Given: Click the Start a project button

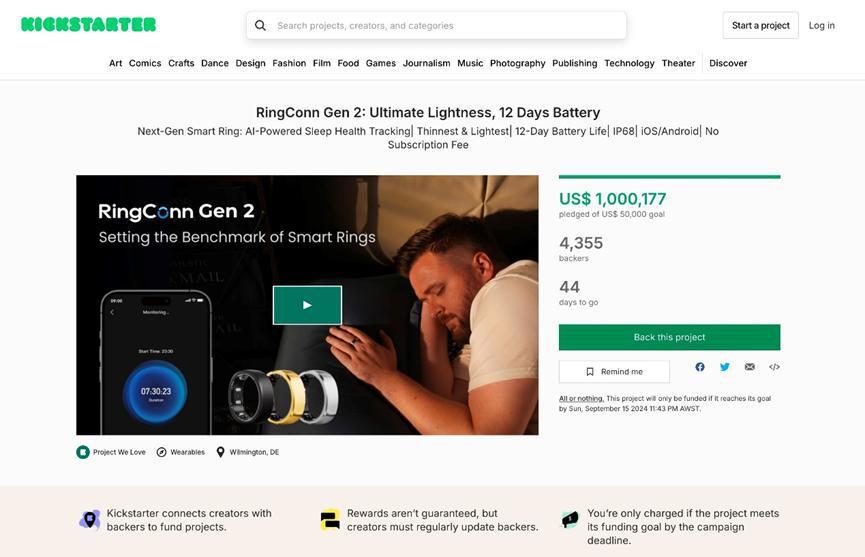Looking at the screenshot, I should tap(760, 26).
